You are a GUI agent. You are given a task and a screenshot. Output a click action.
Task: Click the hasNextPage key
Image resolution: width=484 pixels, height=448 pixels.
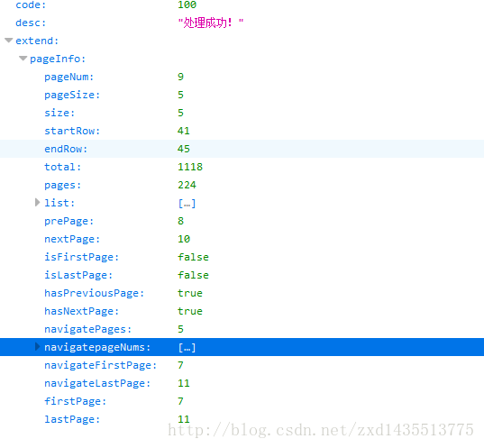pos(81,311)
